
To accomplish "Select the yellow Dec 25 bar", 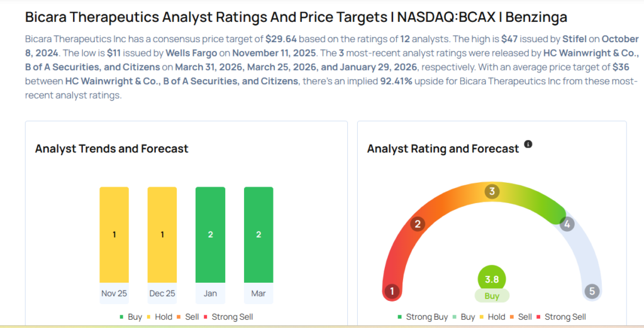I will pos(162,234).
